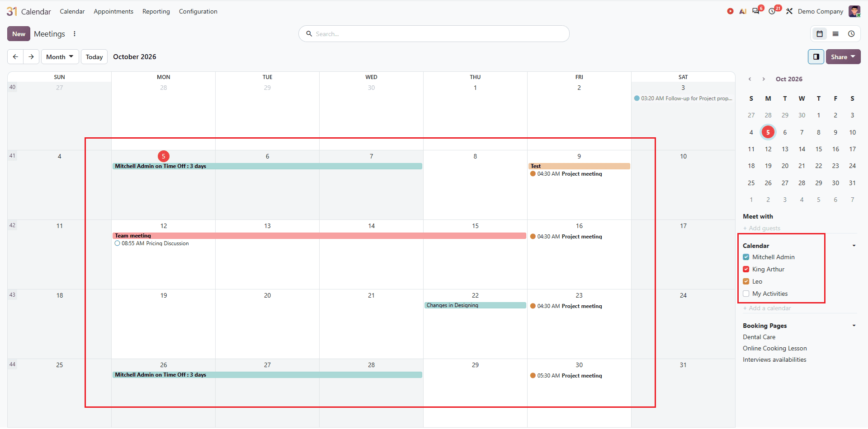Open the Configuration menu
The image size is (868, 429).
(198, 11)
